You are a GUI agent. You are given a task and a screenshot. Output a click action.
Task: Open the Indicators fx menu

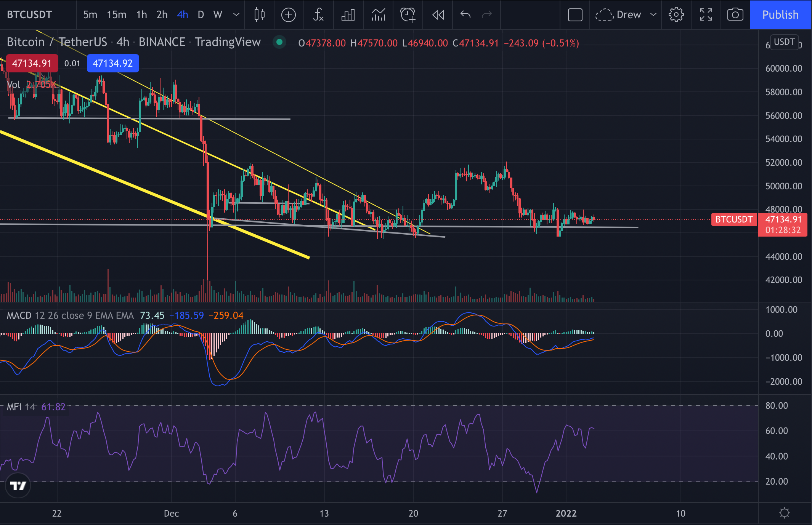tap(318, 14)
